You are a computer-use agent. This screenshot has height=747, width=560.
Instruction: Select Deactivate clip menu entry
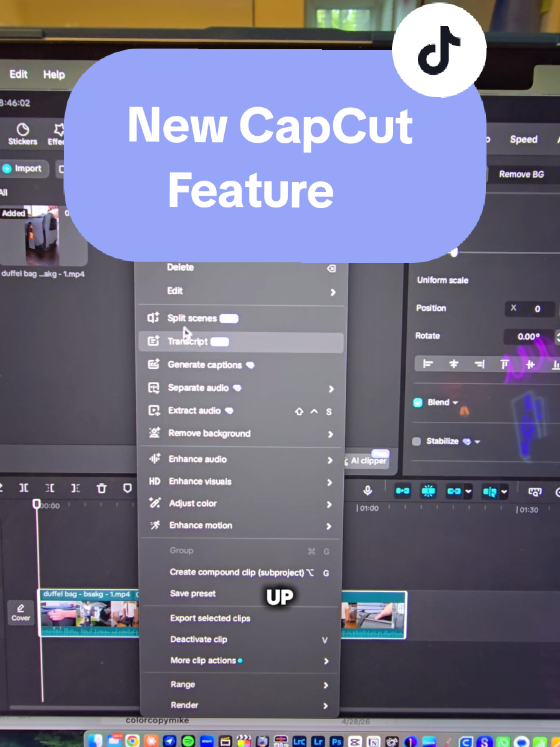click(x=241, y=639)
